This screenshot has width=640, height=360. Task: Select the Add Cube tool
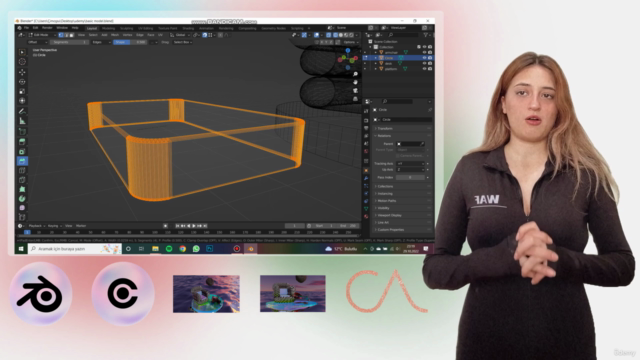pyautogui.click(x=22, y=131)
